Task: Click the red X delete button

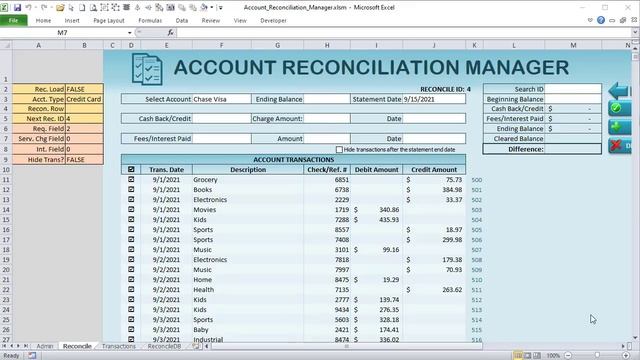Action: tap(619, 145)
